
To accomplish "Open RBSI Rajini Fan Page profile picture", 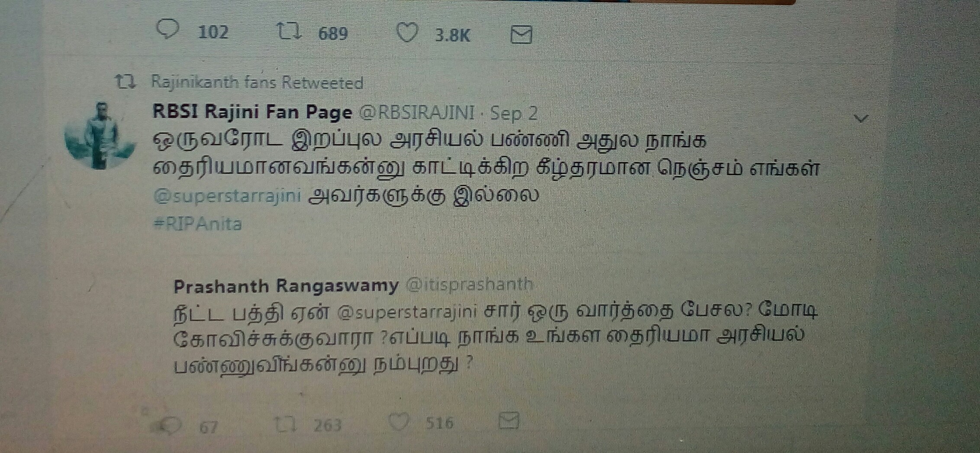I will pyautogui.click(x=100, y=136).
